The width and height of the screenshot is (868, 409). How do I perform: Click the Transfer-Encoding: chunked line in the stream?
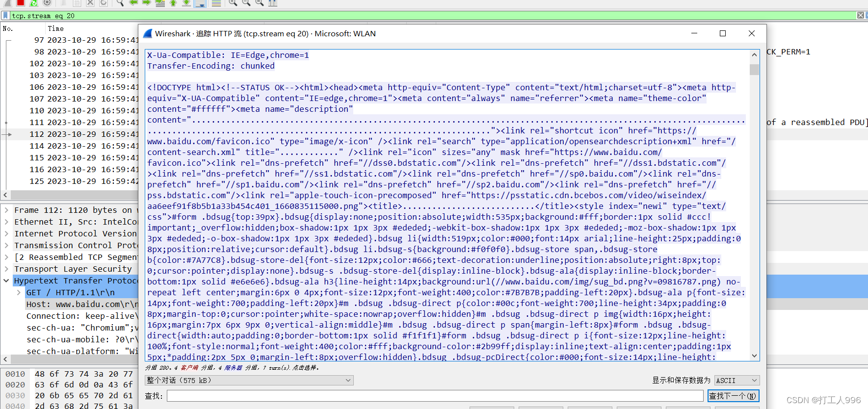click(211, 66)
